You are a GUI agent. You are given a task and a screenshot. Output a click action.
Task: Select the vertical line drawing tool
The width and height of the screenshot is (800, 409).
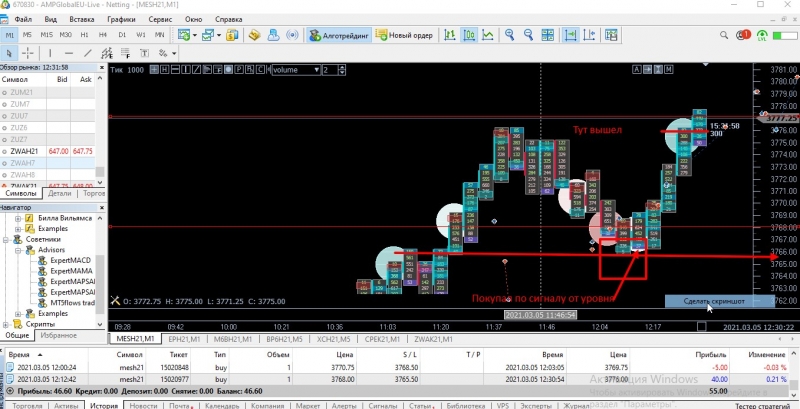tap(50, 53)
